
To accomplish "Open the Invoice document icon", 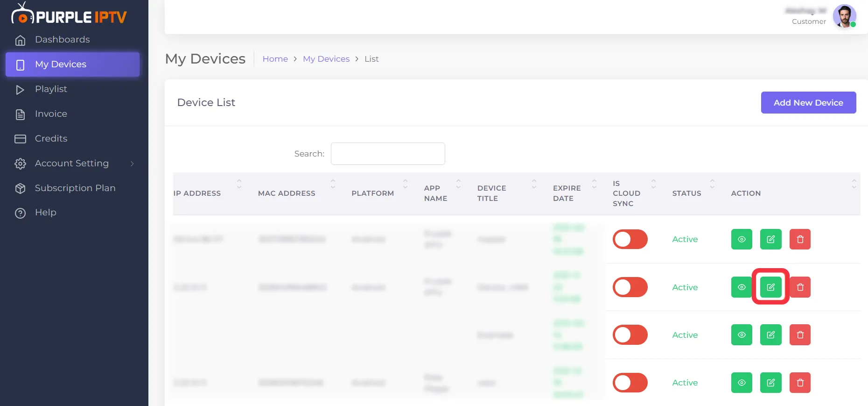I will point(20,114).
